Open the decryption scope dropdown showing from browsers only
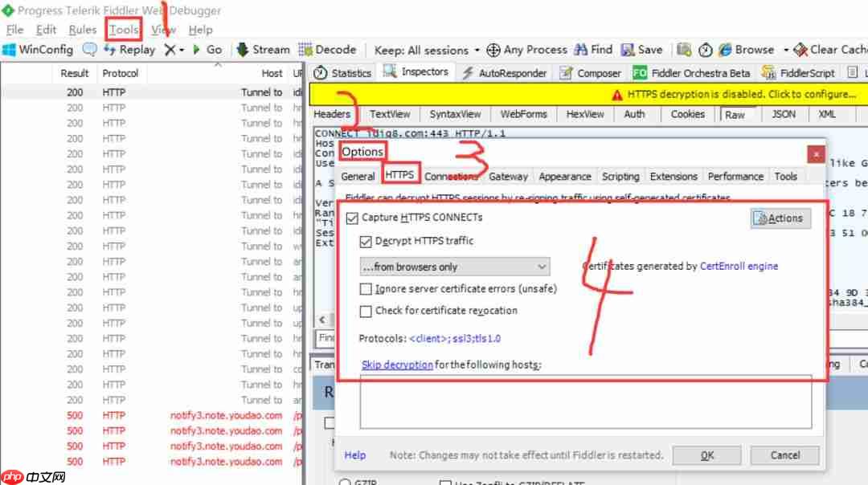The height and width of the screenshot is (485, 868). coord(454,266)
